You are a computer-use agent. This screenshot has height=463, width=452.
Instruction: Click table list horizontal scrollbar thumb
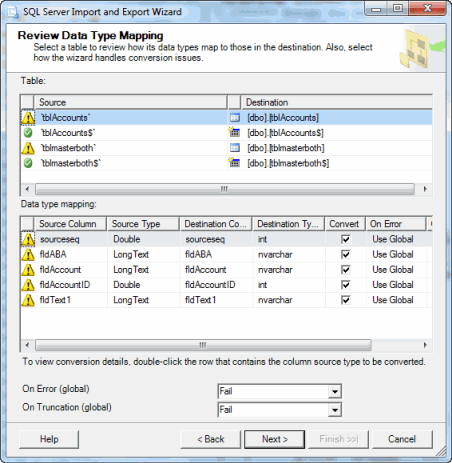coord(225,189)
